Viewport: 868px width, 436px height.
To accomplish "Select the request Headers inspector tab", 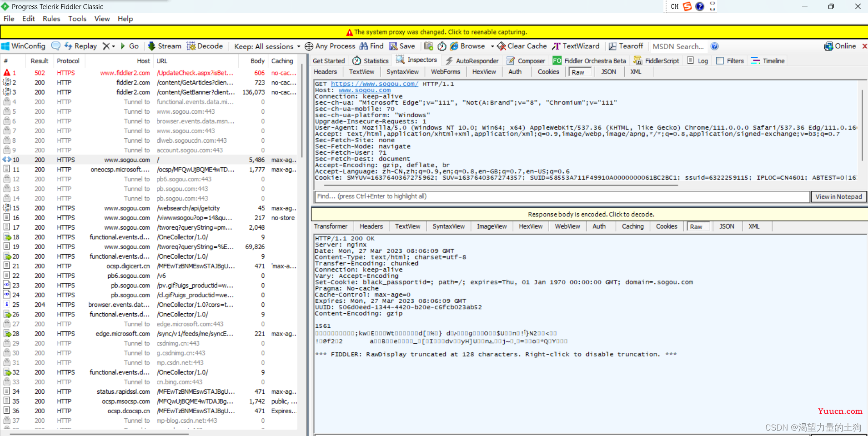I will coord(325,72).
